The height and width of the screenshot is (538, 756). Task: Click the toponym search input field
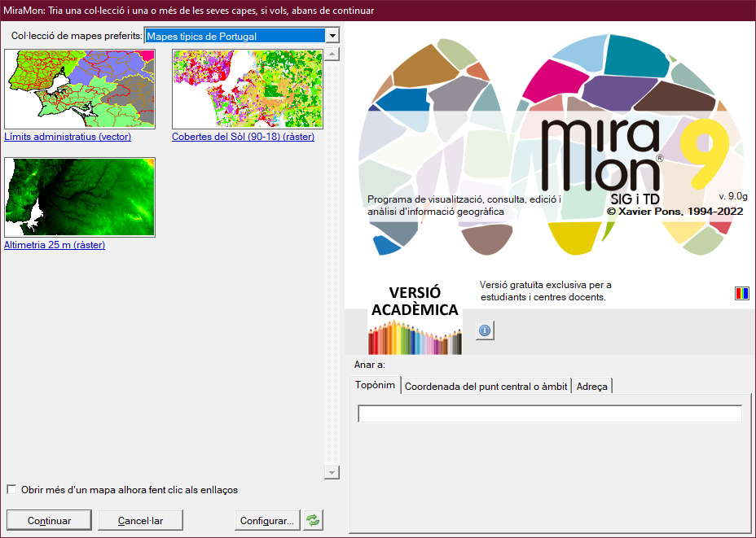(550, 413)
